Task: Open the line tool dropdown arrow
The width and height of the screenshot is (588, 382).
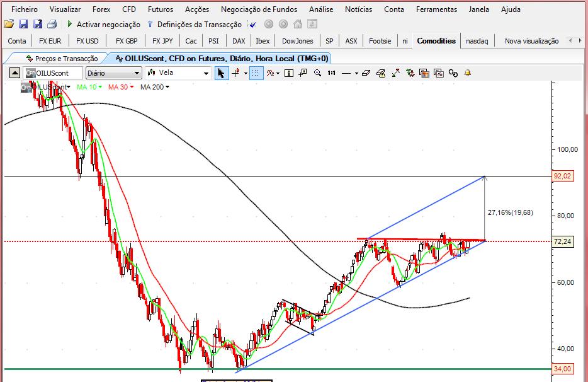Action: [x=356, y=73]
